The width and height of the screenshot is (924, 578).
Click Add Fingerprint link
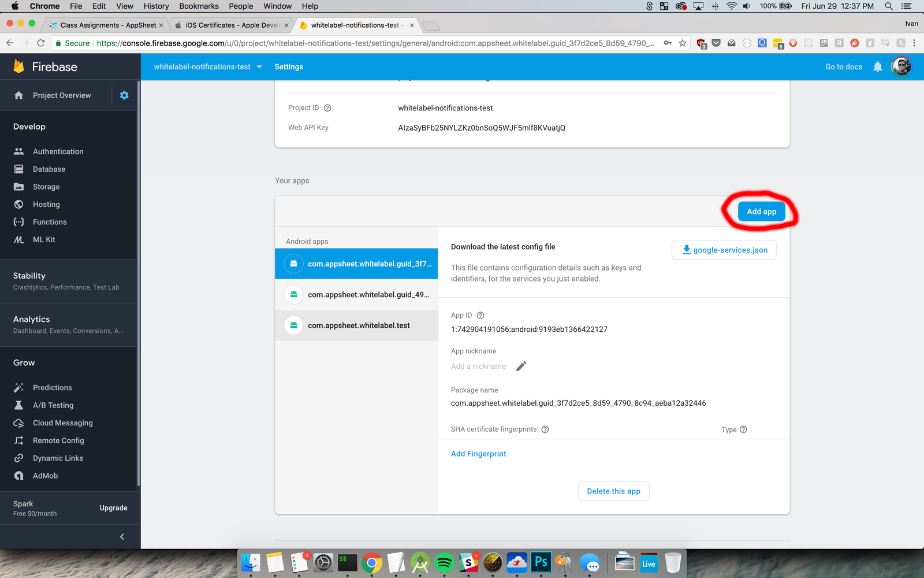(478, 454)
